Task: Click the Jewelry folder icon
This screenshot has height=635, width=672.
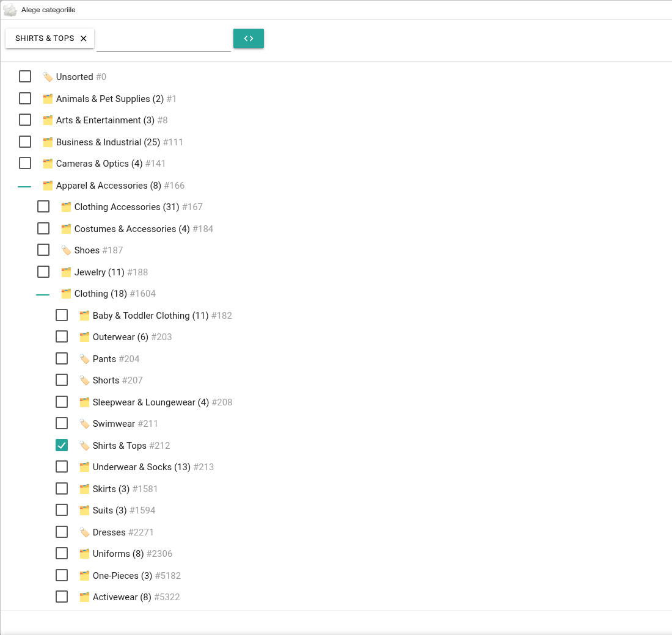Action: [66, 272]
